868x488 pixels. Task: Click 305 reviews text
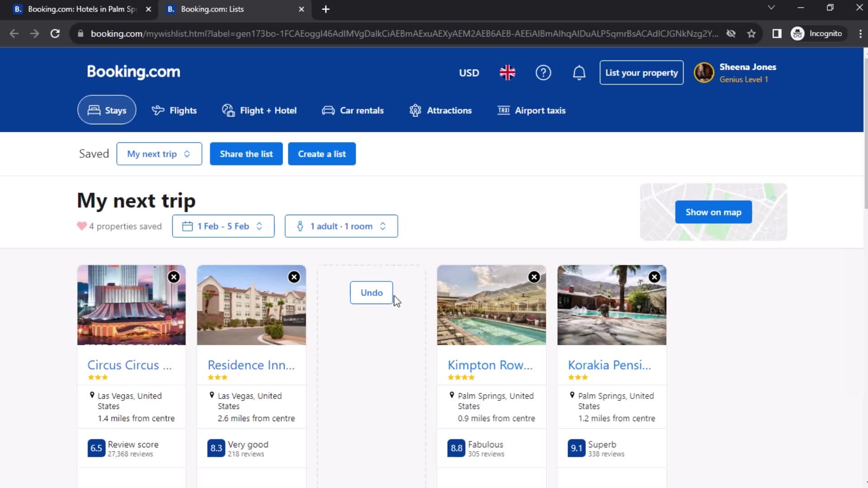(486, 454)
